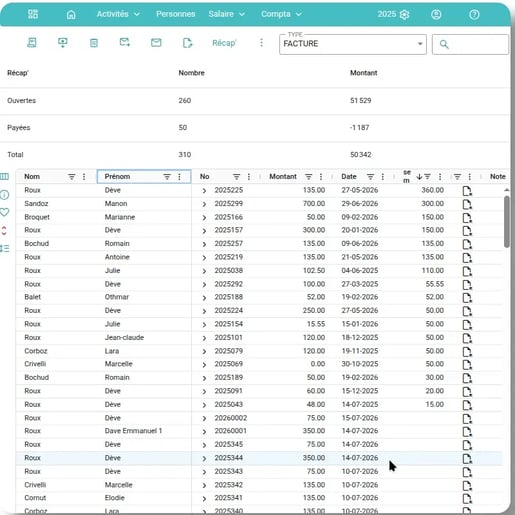Open the user account icon
The image size is (515, 515).
[436, 14]
